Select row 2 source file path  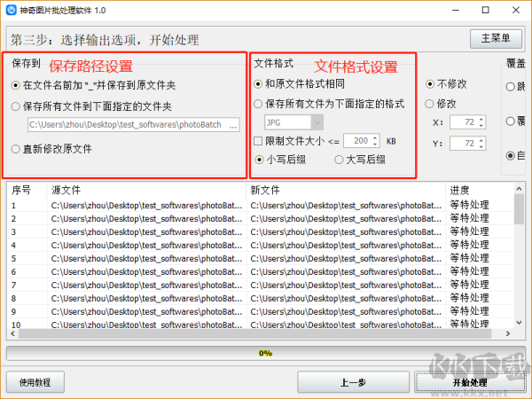click(x=146, y=219)
